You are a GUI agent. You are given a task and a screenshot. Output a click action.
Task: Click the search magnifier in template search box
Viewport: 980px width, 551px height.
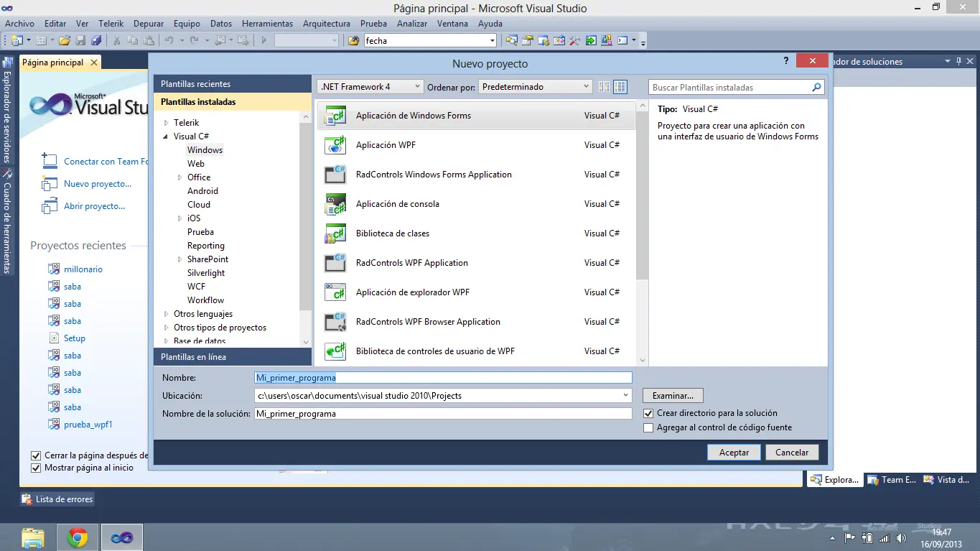[816, 88]
